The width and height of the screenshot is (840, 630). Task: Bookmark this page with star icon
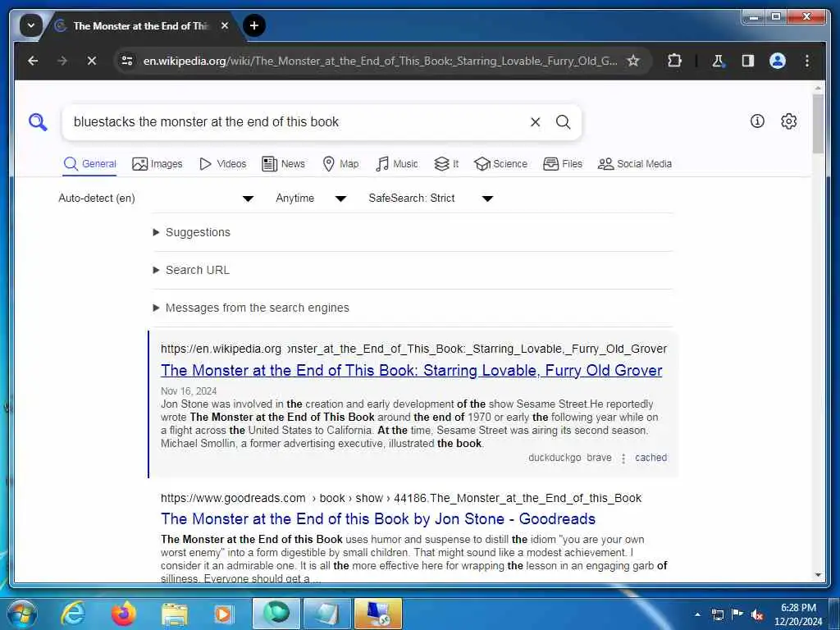(x=633, y=61)
